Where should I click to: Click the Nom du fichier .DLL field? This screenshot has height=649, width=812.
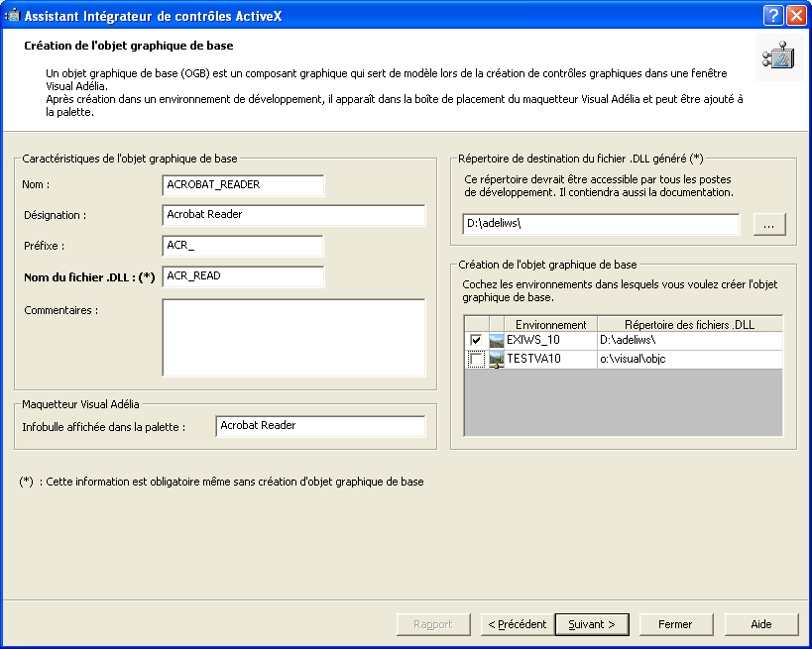(x=243, y=276)
